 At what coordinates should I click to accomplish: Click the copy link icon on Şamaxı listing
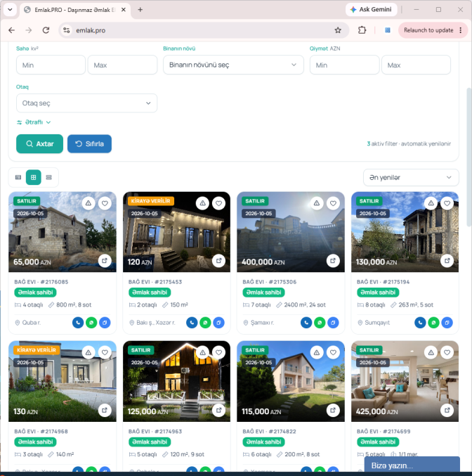click(333, 323)
